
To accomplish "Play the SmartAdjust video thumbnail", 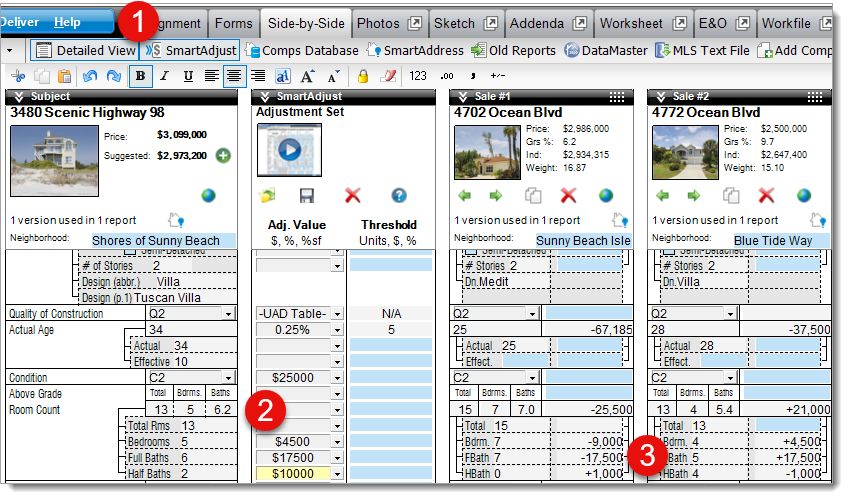I will pos(289,148).
